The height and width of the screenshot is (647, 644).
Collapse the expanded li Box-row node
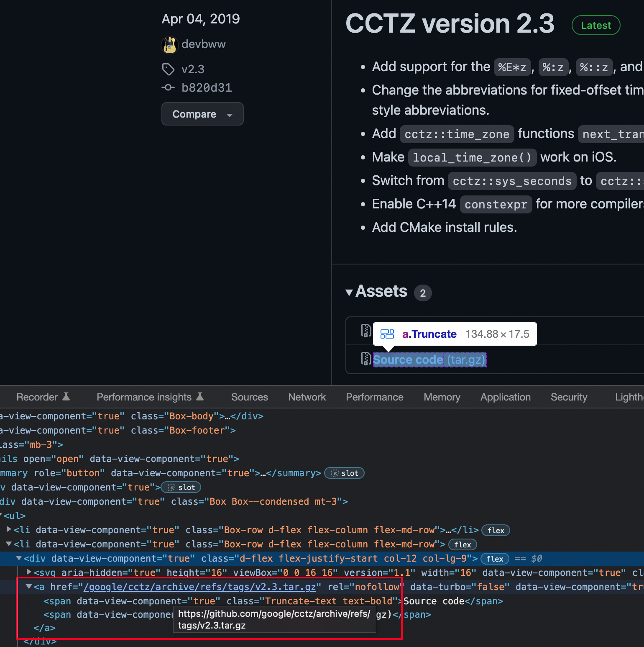[9, 544]
